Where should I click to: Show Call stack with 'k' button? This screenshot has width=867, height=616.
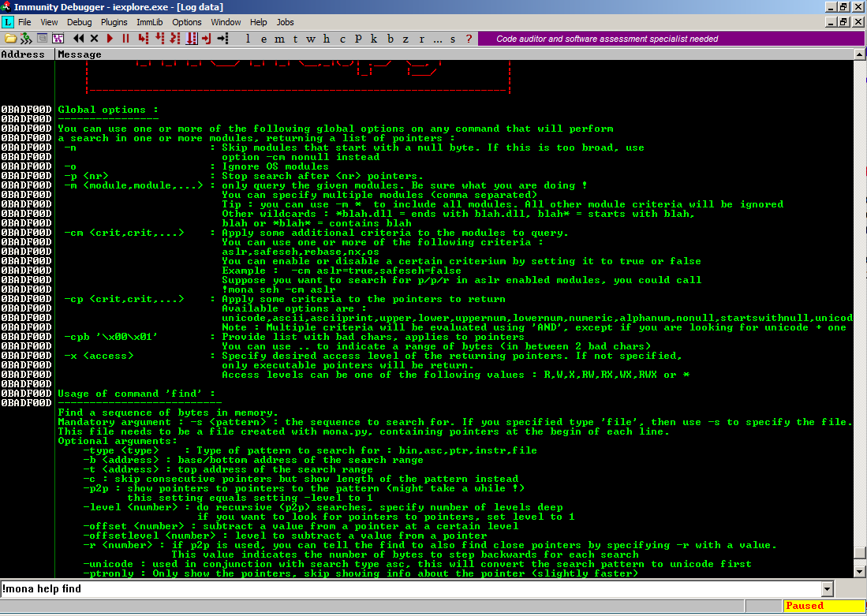(x=375, y=39)
